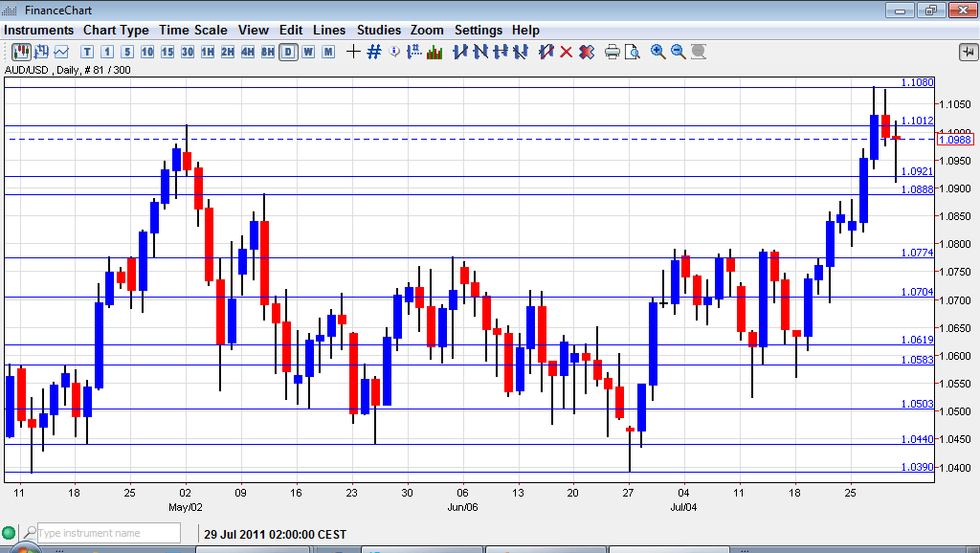The height and width of the screenshot is (553, 980).
Task: Open the Instruments menu
Action: tap(38, 31)
